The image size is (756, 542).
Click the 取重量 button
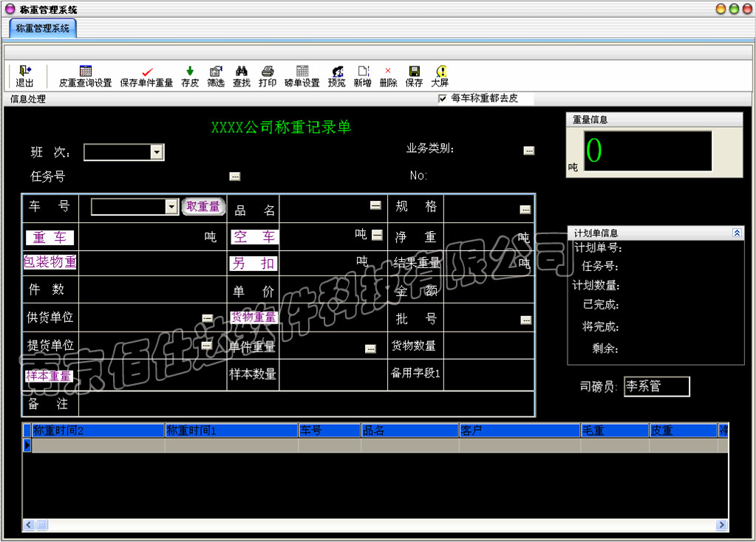pos(203,206)
